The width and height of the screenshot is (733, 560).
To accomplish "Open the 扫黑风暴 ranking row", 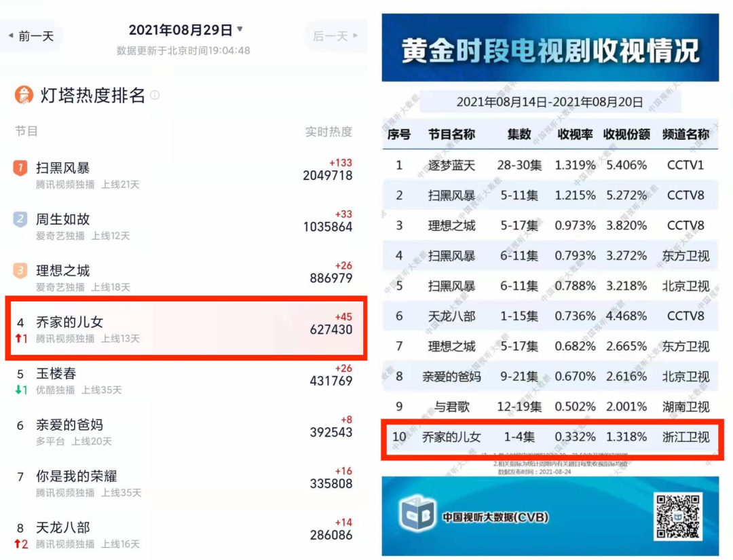I will [183, 174].
